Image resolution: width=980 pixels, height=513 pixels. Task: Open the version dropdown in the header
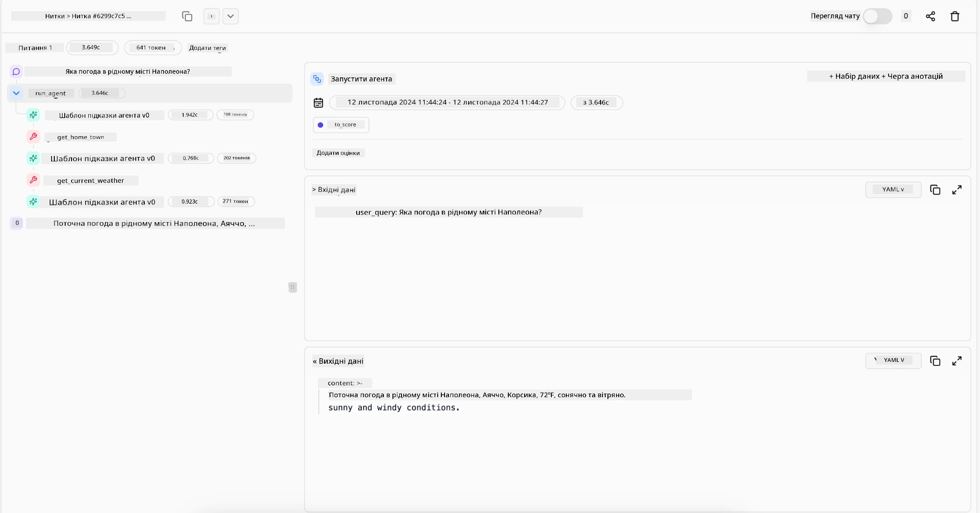(x=230, y=16)
